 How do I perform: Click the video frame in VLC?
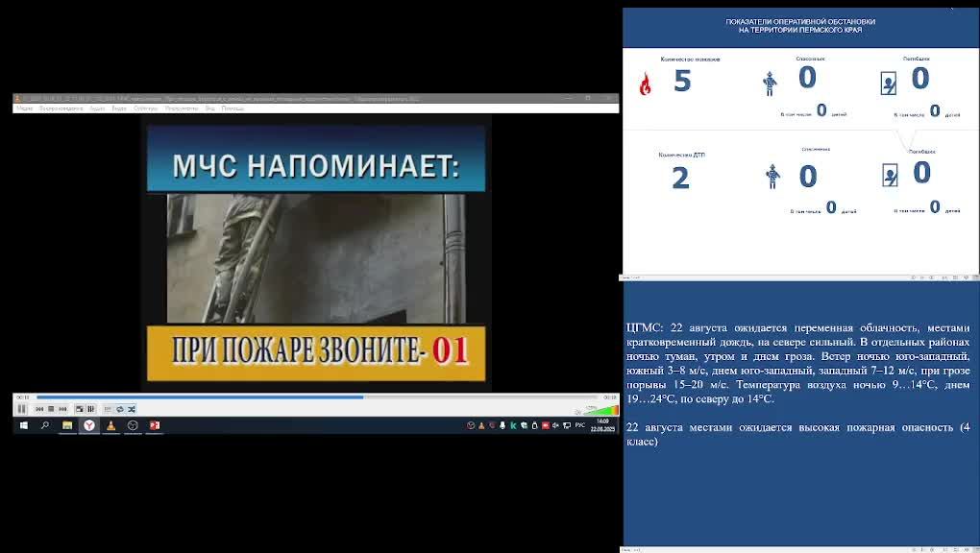click(x=316, y=253)
